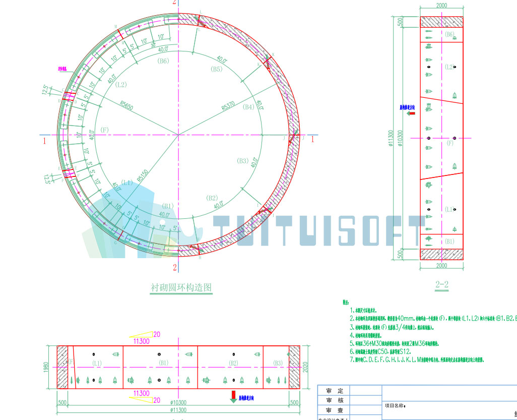Click the R5370 radius label
This screenshot has width=517, height=420.
[x=228, y=105]
